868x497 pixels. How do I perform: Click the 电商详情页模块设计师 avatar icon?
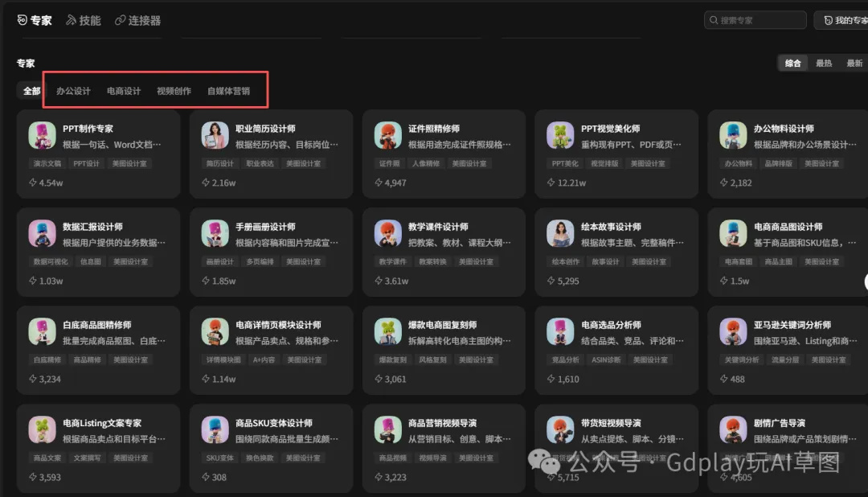click(x=215, y=332)
